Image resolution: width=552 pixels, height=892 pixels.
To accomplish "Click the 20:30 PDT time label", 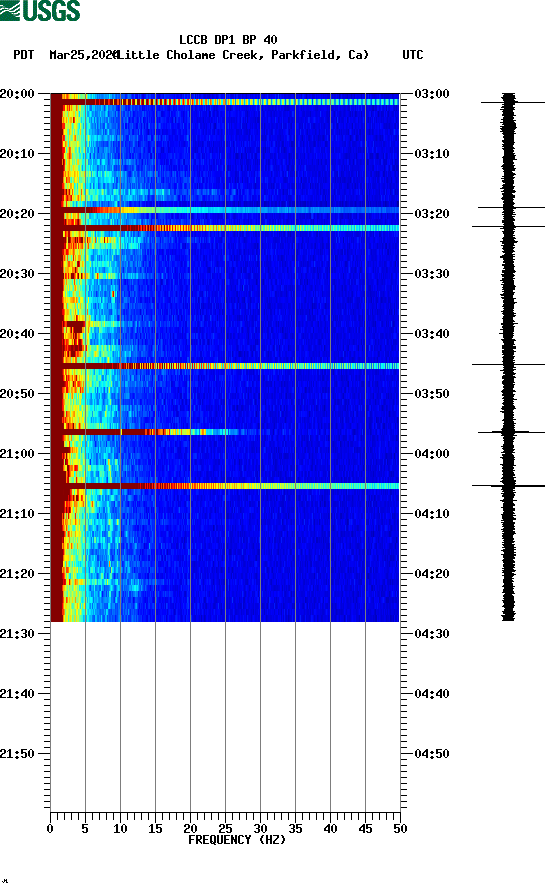I will [x=18, y=274].
